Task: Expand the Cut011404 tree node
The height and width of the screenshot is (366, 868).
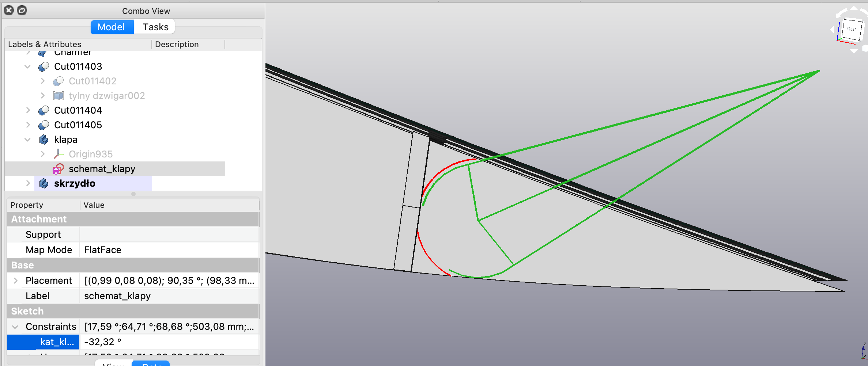Action: [x=28, y=110]
